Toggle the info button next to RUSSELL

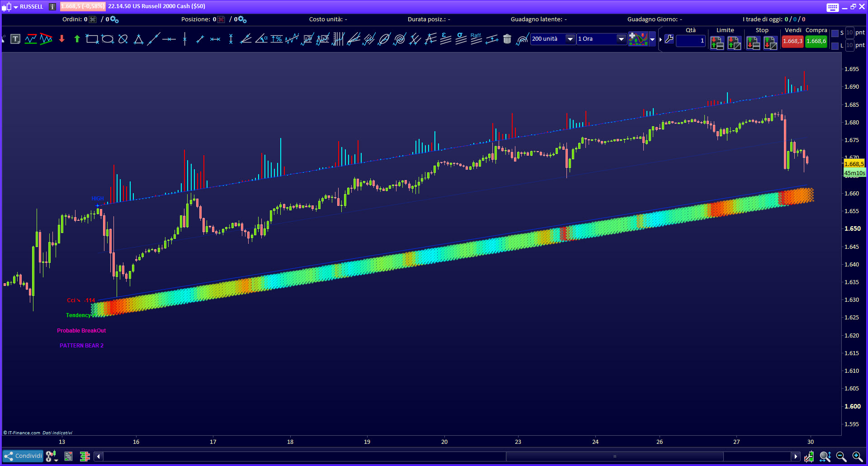click(x=52, y=7)
